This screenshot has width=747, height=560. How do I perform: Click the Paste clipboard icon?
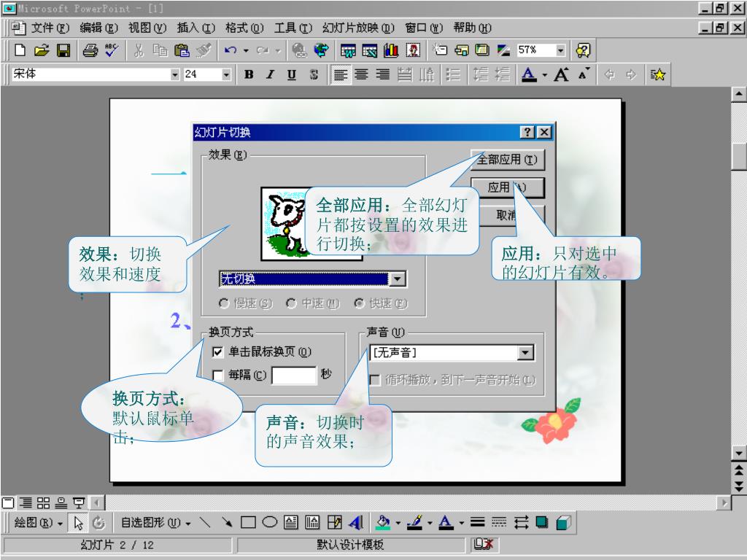point(182,50)
